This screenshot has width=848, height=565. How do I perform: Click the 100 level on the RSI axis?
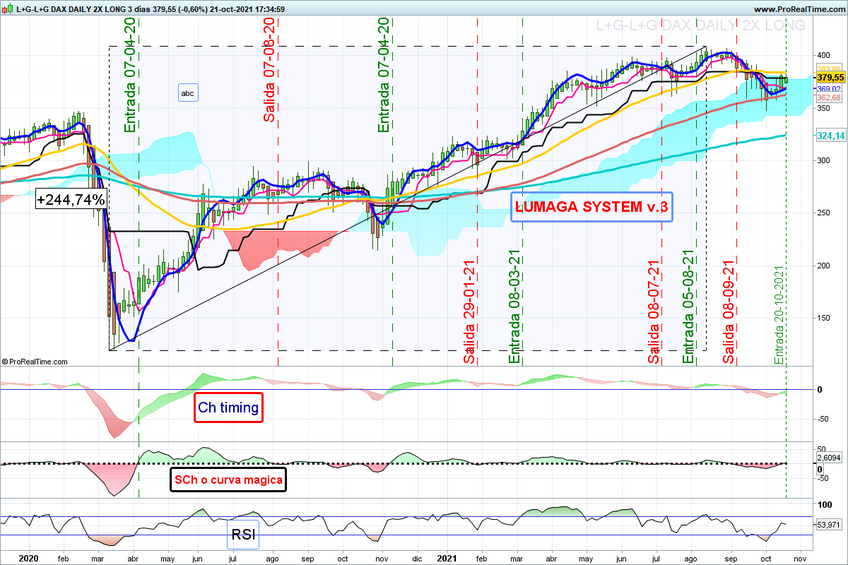(x=825, y=504)
